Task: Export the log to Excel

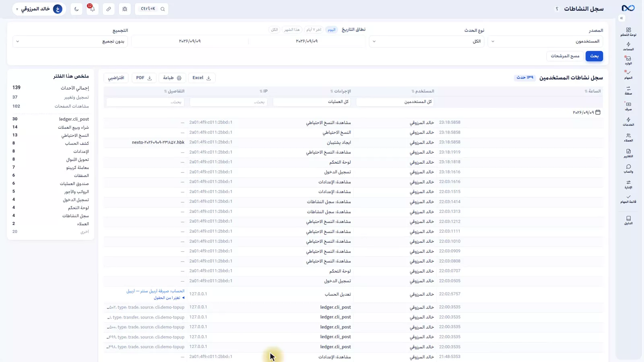Action: (x=202, y=78)
